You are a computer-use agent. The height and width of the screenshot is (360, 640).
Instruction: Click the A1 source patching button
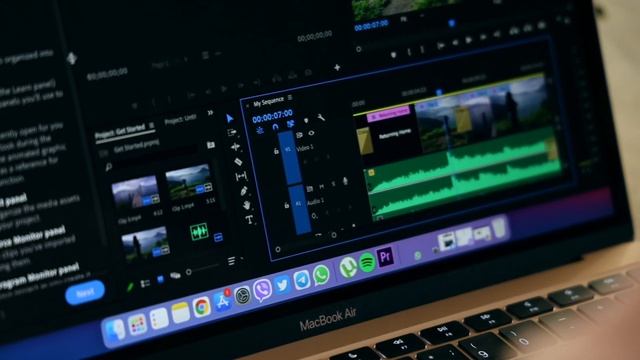coord(298,203)
